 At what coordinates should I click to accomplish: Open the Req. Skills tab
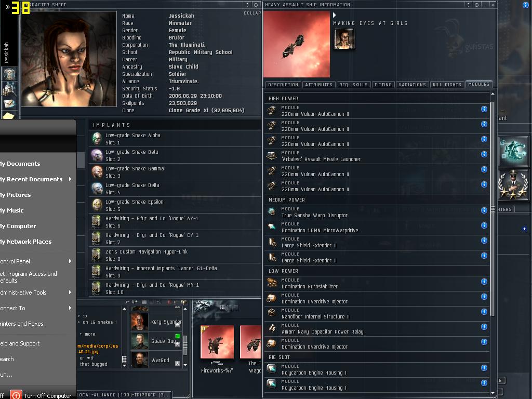tap(353, 85)
